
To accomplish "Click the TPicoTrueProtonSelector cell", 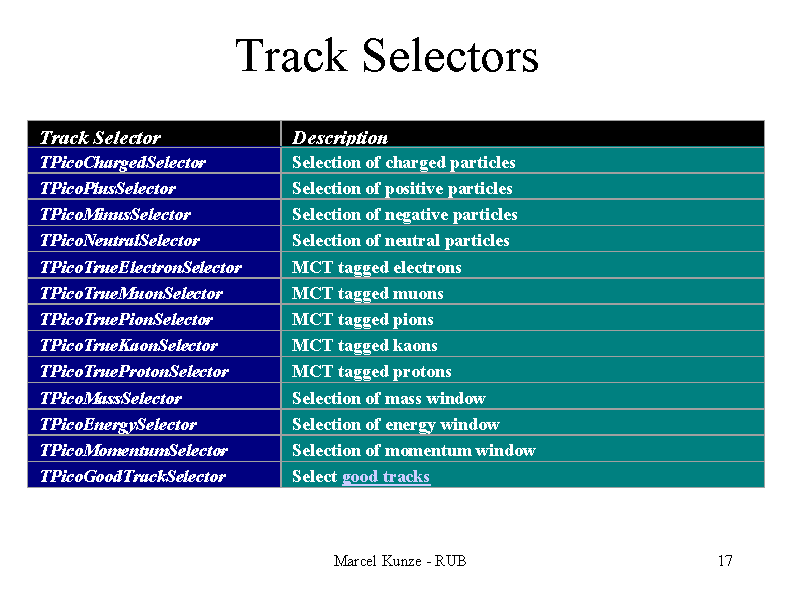I will pyautogui.click(x=134, y=371).
